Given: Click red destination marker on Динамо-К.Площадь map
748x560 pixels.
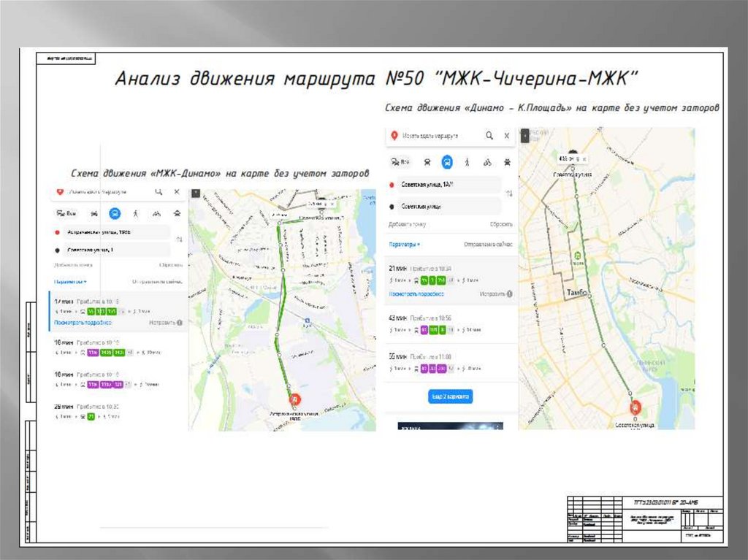Looking at the screenshot, I should click(635, 408).
